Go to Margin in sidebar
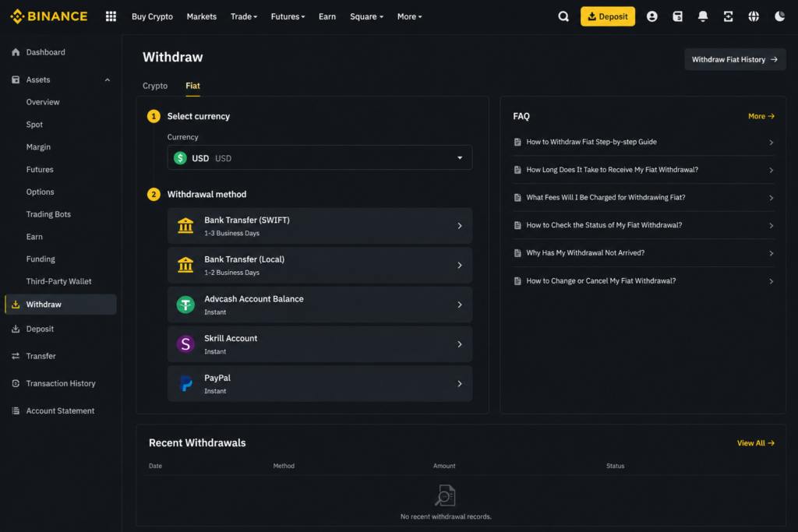 38,146
